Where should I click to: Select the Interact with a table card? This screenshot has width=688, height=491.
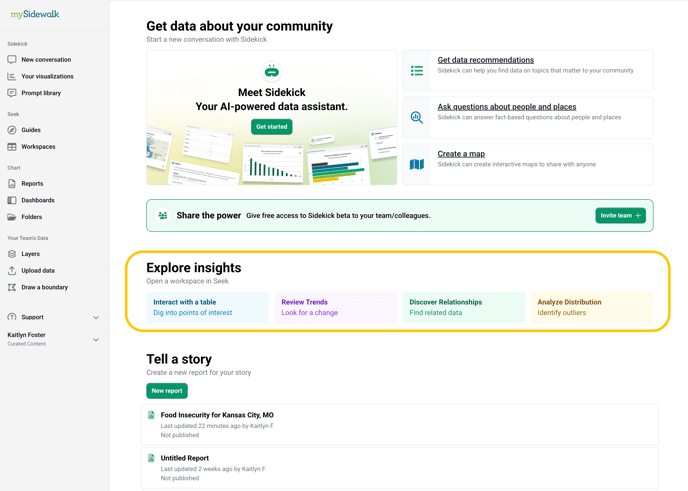[x=208, y=308]
